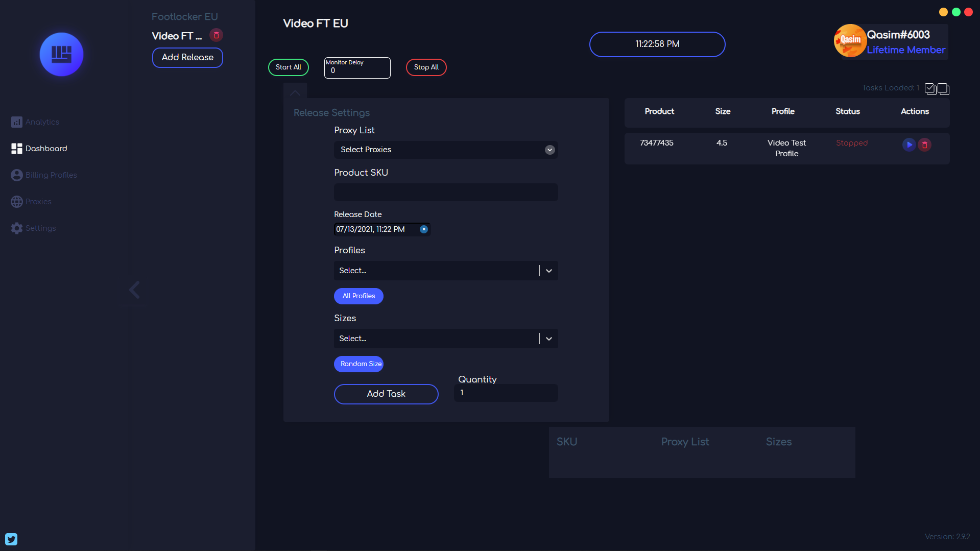Viewport: 980px width, 551px height.
Task: Click the Add Task button
Action: click(x=386, y=394)
